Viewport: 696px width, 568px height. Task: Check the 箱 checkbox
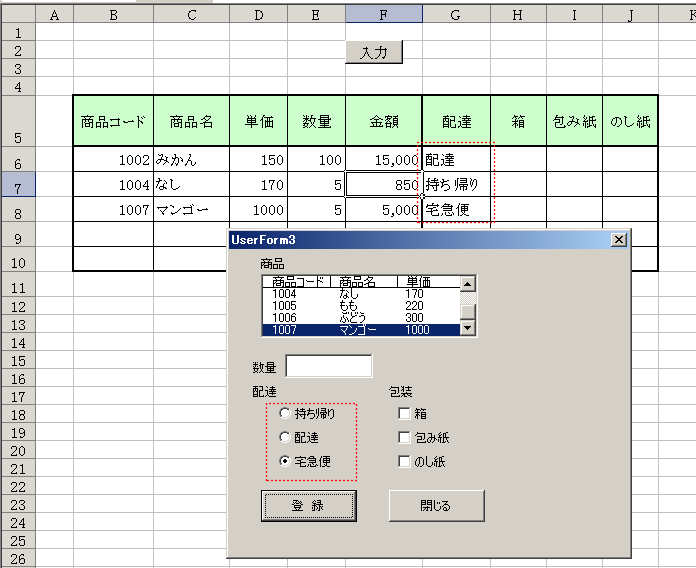(404, 413)
